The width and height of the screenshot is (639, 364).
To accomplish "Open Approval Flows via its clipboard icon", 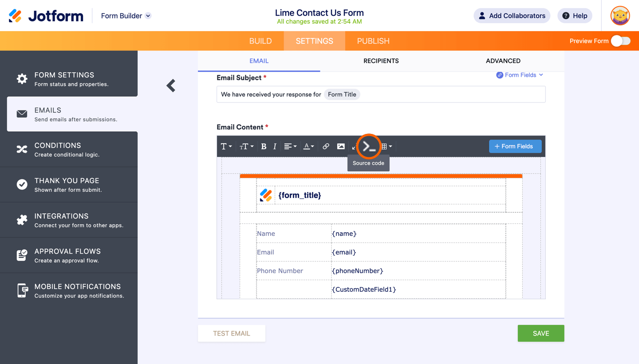I will point(22,255).
